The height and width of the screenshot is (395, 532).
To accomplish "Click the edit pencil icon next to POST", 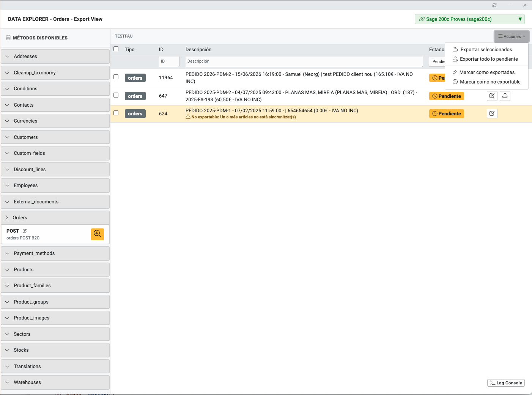I will pos(25,231).
